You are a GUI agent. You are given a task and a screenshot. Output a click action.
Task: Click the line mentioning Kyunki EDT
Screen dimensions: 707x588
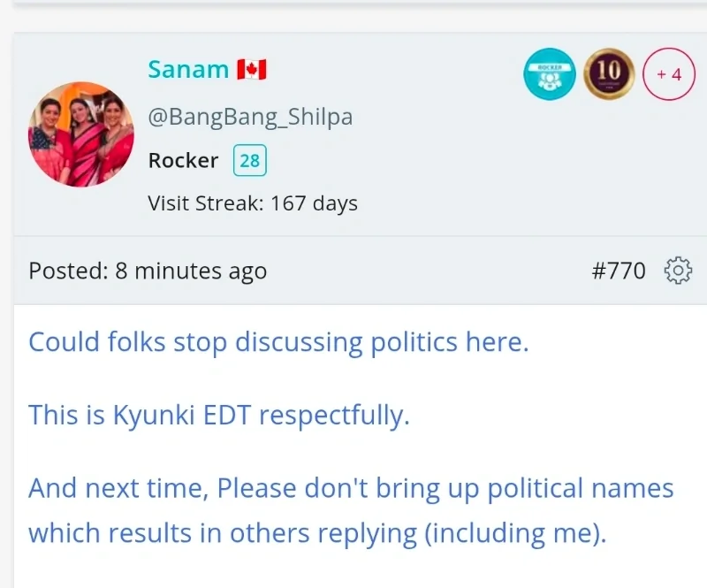click(219, 414)
